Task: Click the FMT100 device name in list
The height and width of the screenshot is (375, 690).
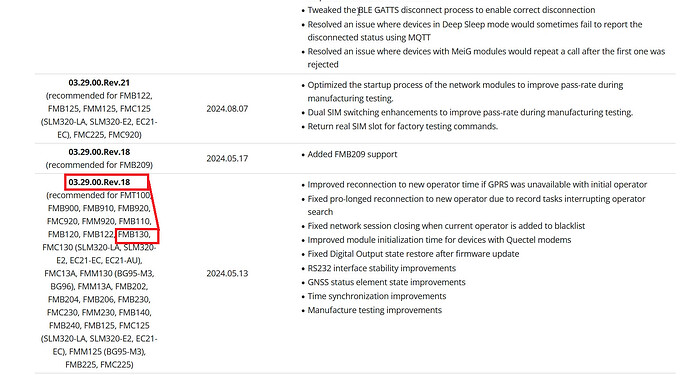Action: (x=135, y=195)
